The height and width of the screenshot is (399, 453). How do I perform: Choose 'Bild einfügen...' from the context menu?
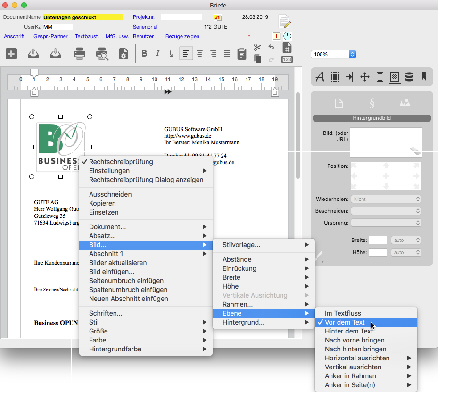[x=146, y=272]
